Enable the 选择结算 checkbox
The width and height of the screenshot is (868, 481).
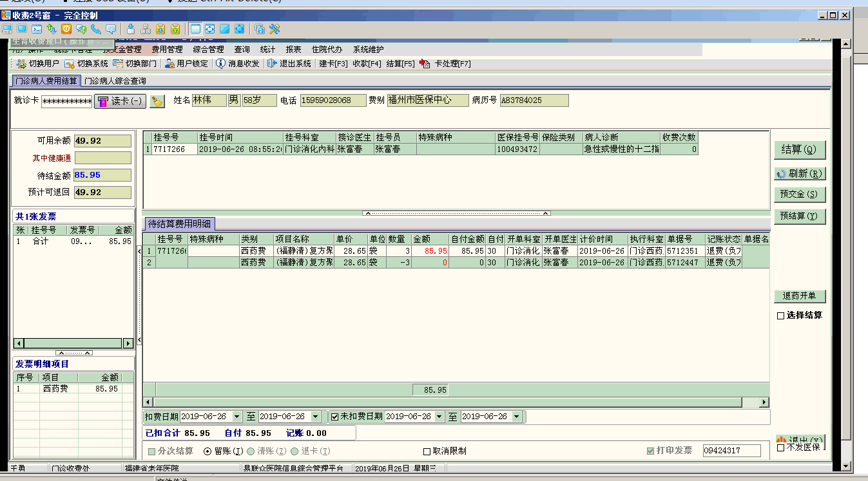tap(781, 316)
